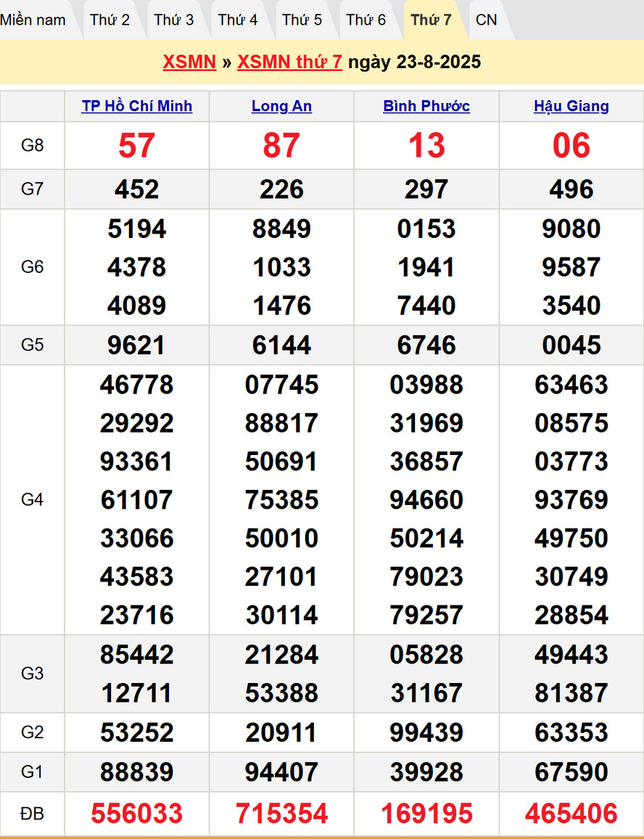
Task: Click the ĐB row label
Action: 33,814
